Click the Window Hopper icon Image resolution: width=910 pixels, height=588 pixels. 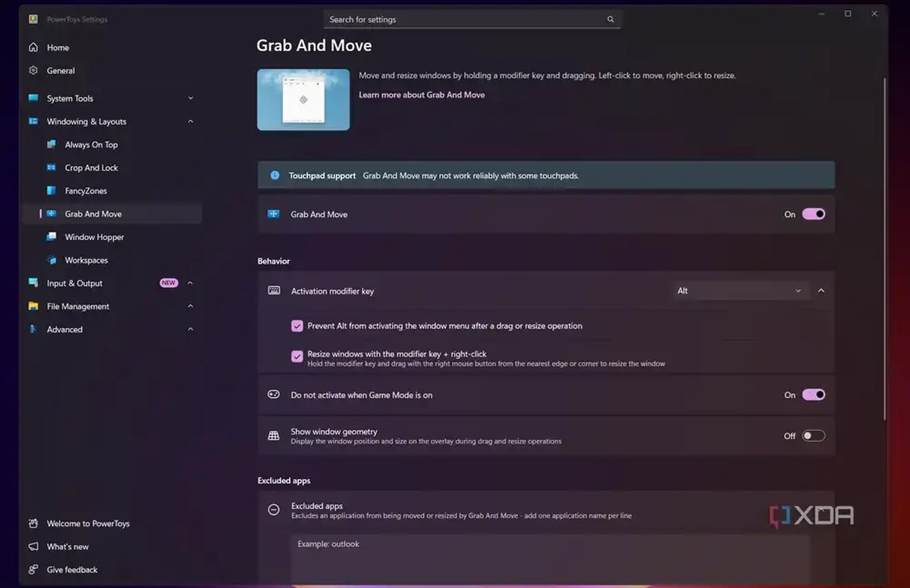pos(52,237)
